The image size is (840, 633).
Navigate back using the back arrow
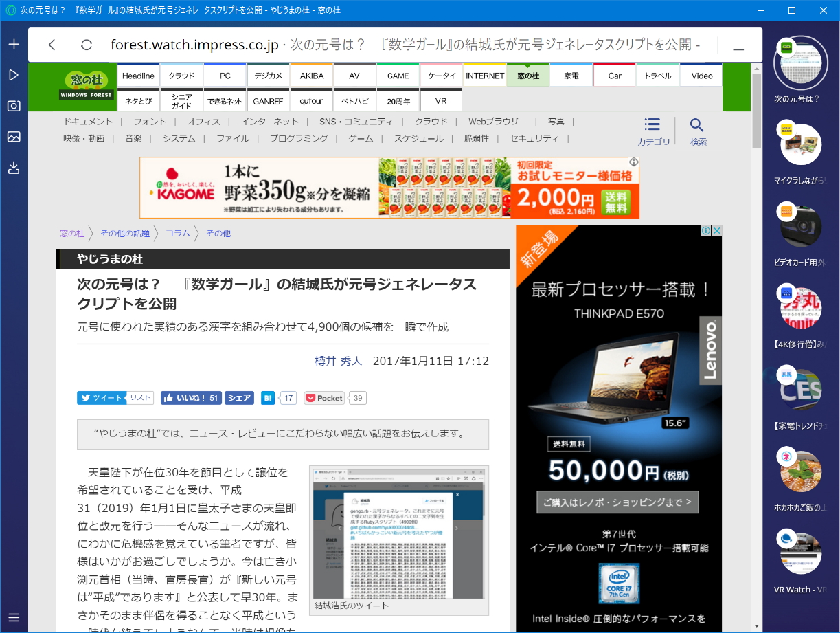(52, 44)
